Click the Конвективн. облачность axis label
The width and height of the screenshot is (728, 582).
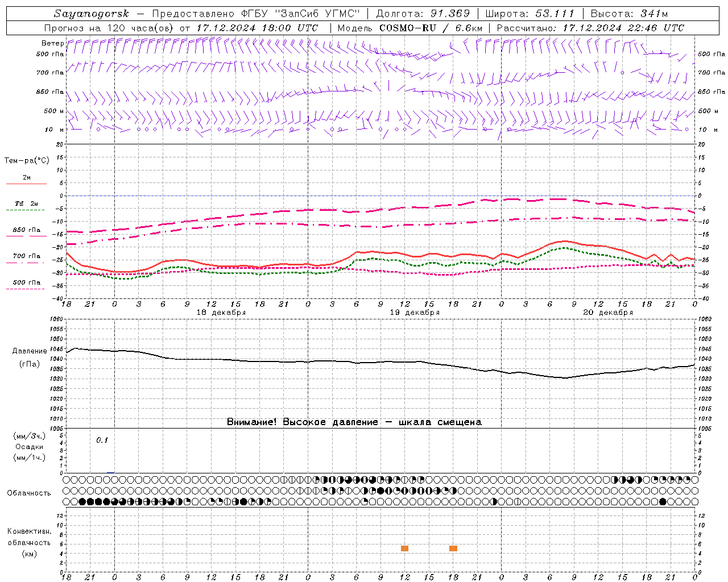coord(29,542)
